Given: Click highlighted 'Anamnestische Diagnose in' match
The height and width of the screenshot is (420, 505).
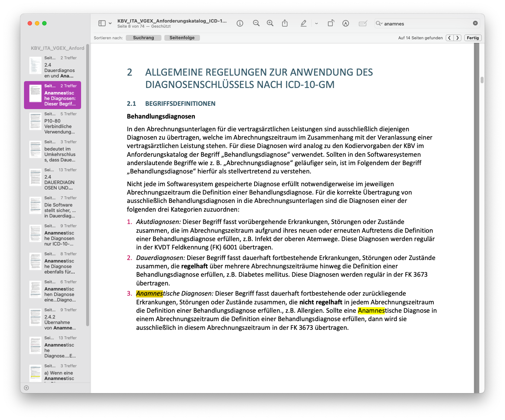Looking at the screenshot, I should pos(397,311).
